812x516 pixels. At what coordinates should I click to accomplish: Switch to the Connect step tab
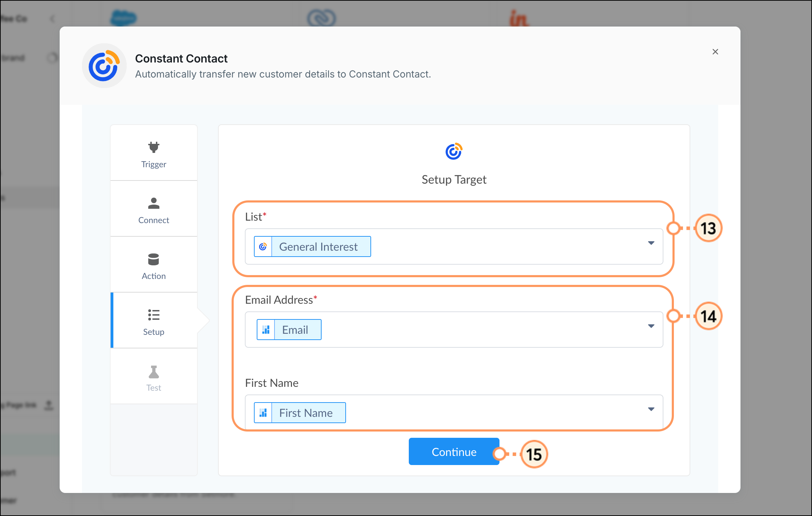click(154, 208)
